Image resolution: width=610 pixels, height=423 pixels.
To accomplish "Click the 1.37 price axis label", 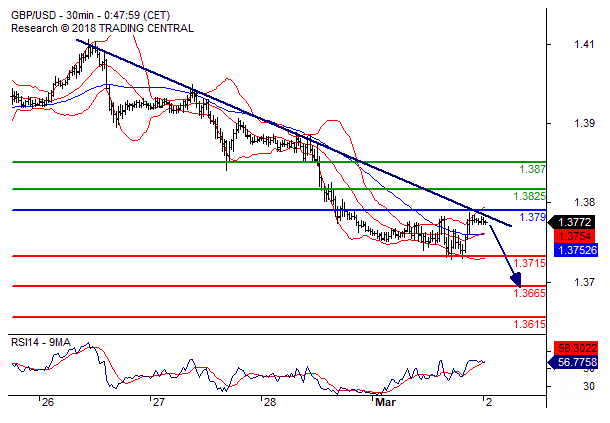I will 584,282.
